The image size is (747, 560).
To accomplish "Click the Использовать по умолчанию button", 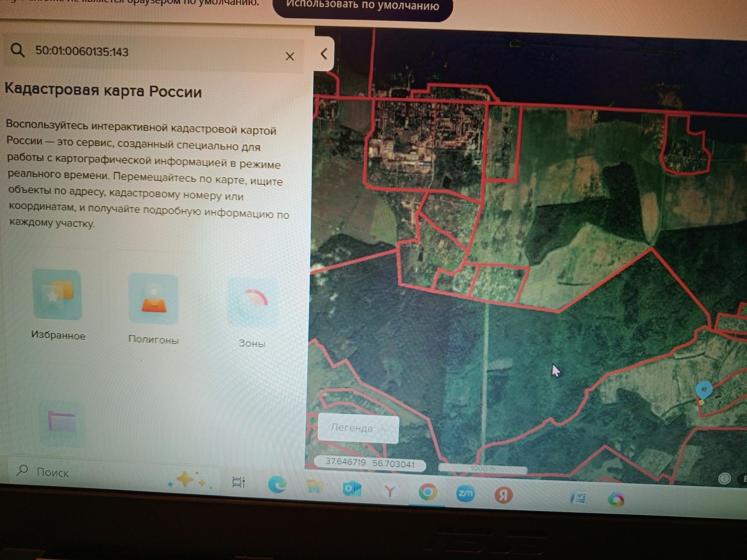I will pyautogui.click(x=363, y=7).
